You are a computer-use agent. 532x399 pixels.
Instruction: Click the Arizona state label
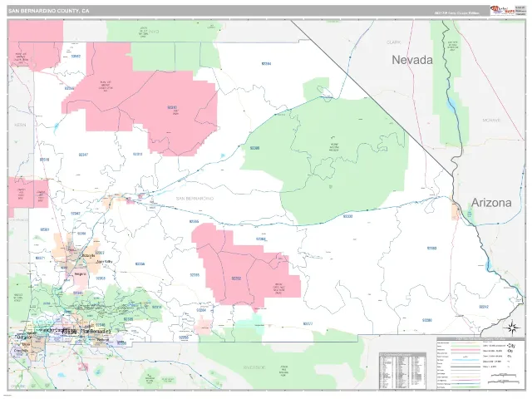(491, 203)
